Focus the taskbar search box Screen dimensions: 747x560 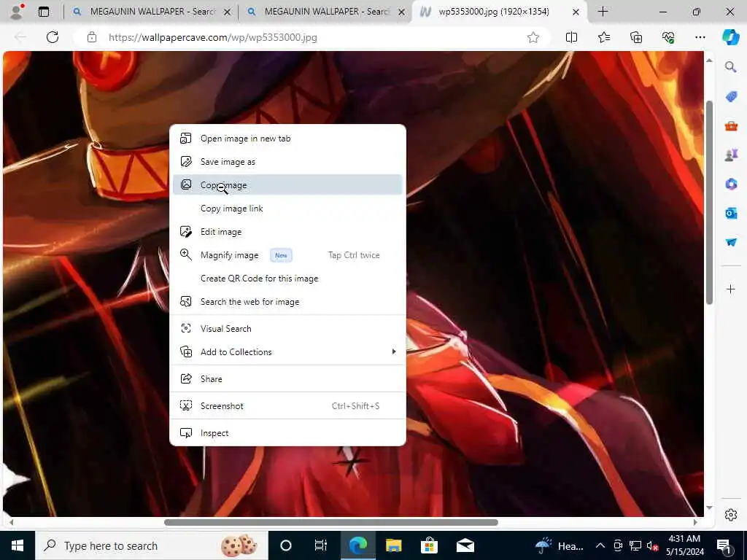(x=152, y=545)
